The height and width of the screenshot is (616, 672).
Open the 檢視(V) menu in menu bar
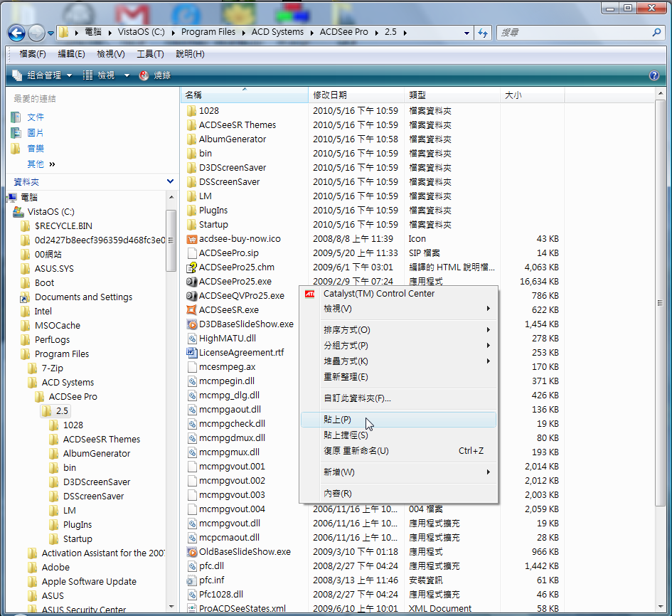(110, 54)
